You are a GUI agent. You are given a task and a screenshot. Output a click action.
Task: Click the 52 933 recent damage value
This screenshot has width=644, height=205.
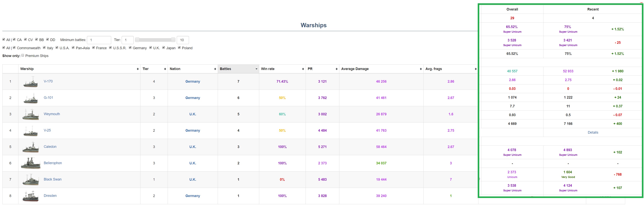click(568, 71)
